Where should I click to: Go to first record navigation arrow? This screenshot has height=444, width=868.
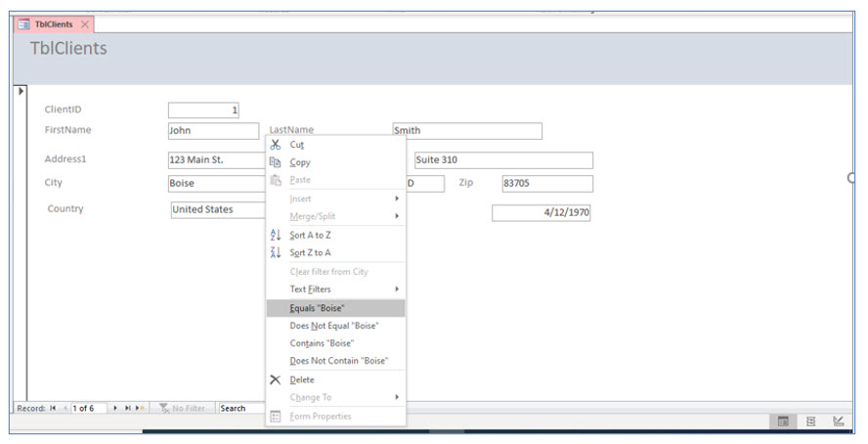tap(53, 408)
